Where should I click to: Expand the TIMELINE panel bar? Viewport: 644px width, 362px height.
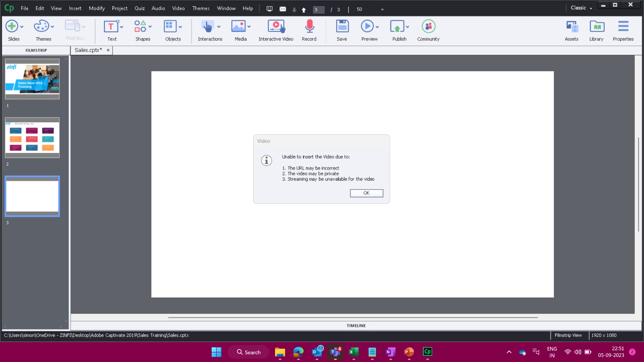tap(356, 326)
